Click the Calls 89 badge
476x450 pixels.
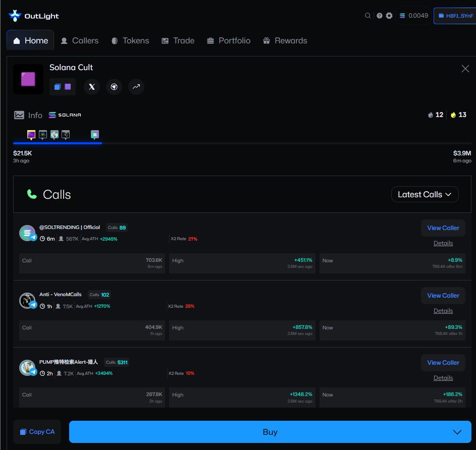(117, 228)
